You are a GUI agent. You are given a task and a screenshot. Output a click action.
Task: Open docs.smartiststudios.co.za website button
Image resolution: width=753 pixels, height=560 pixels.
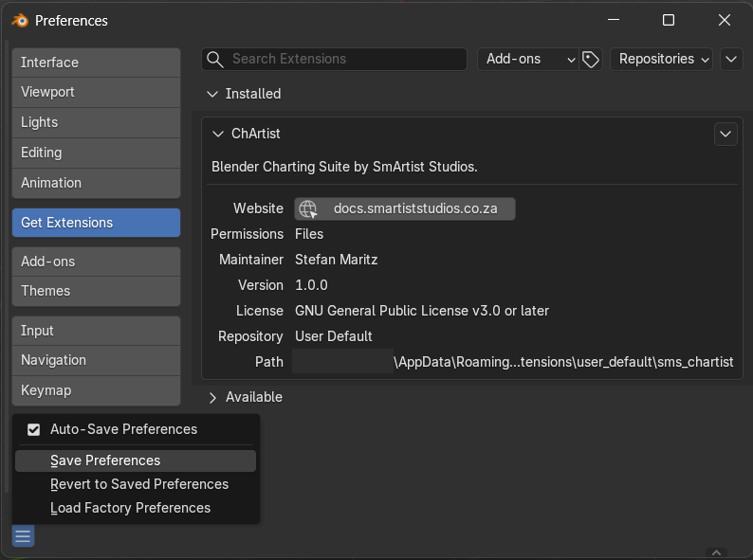pos(405,209)
